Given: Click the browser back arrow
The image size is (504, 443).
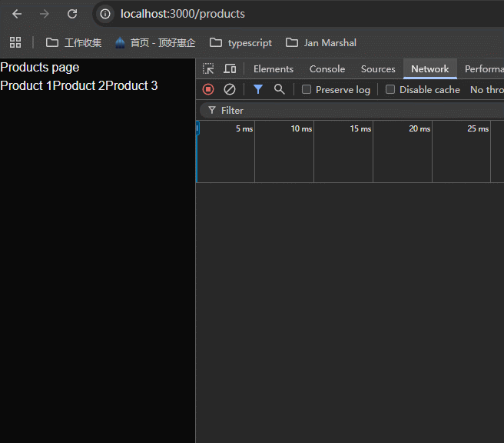Looking at the screenshot, I should coord(17,14).
